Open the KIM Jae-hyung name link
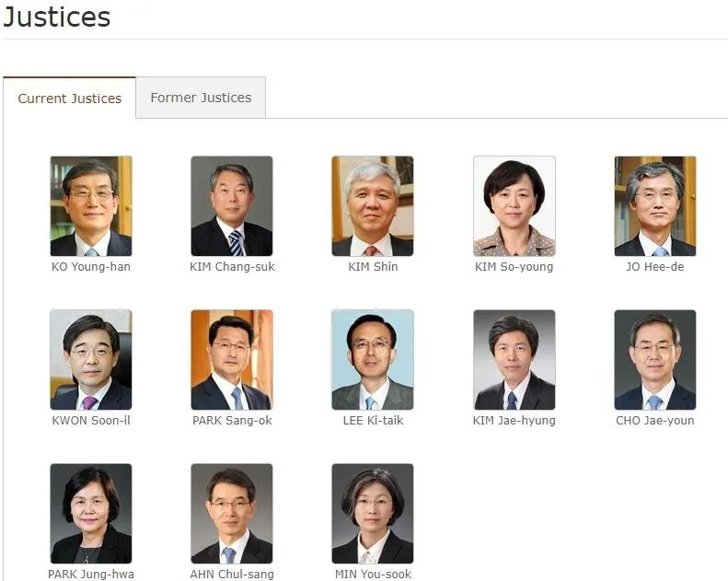 point(514,420)
